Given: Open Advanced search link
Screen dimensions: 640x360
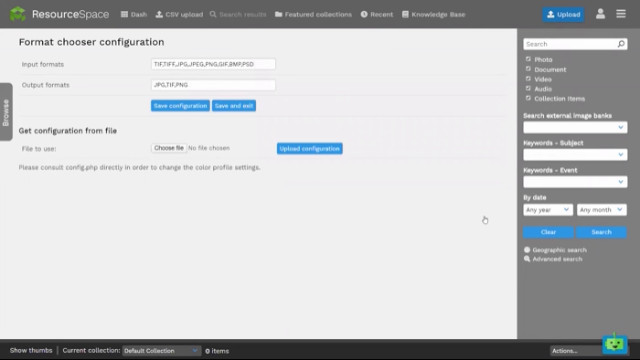Looking at the screenshot, I should click(x=557, y=259).
